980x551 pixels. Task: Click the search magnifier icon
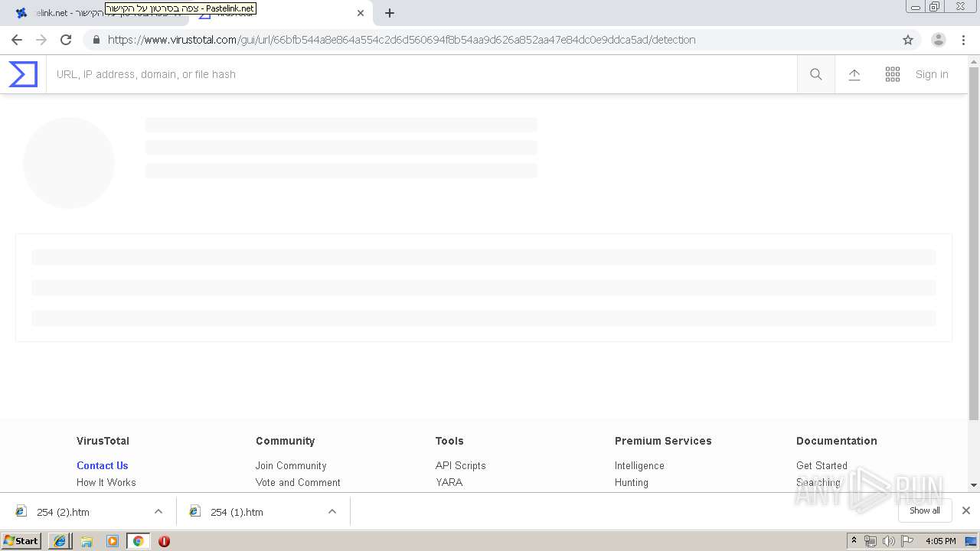816,74
